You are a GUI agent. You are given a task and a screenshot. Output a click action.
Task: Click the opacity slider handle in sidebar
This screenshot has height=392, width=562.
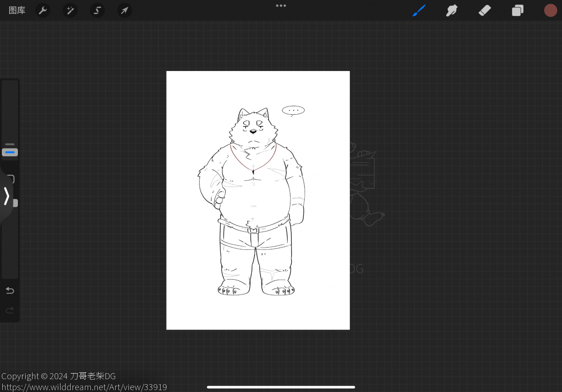tap(15, 203)
